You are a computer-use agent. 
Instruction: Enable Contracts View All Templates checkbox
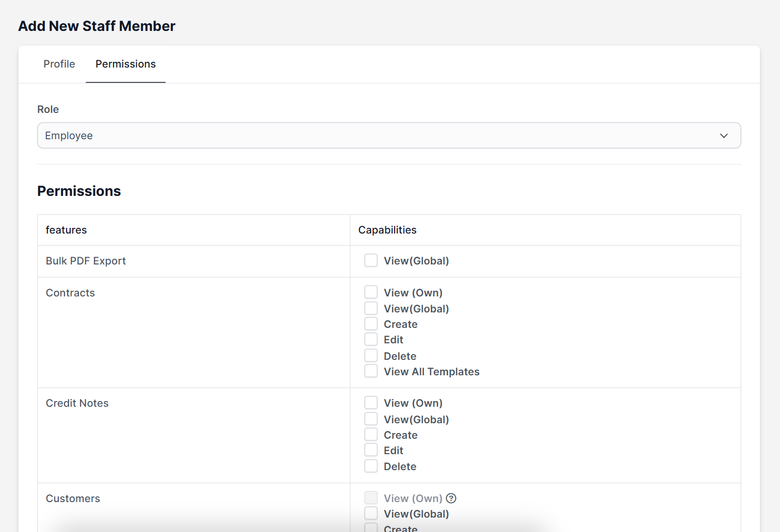(371, 371)
